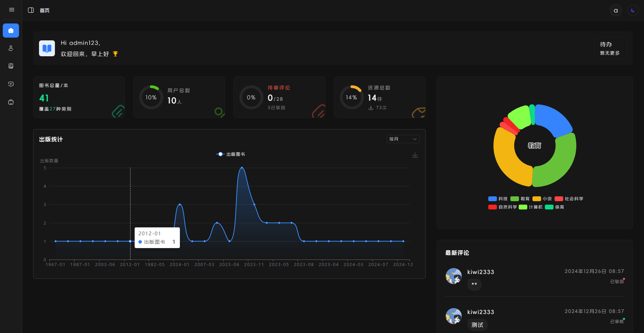
Task: Click the chart peak data point at 5
Action: (x=242, y=168)
